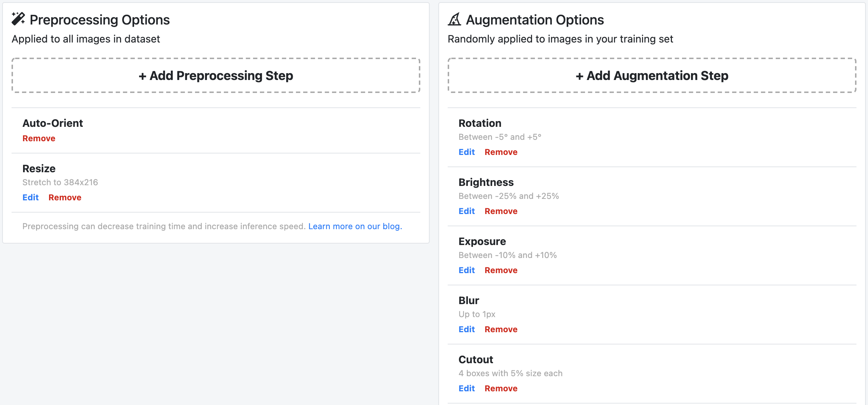Remove the Cutout augmentation
The height and width of the screenshot is (405, 868).
[501, 388]
